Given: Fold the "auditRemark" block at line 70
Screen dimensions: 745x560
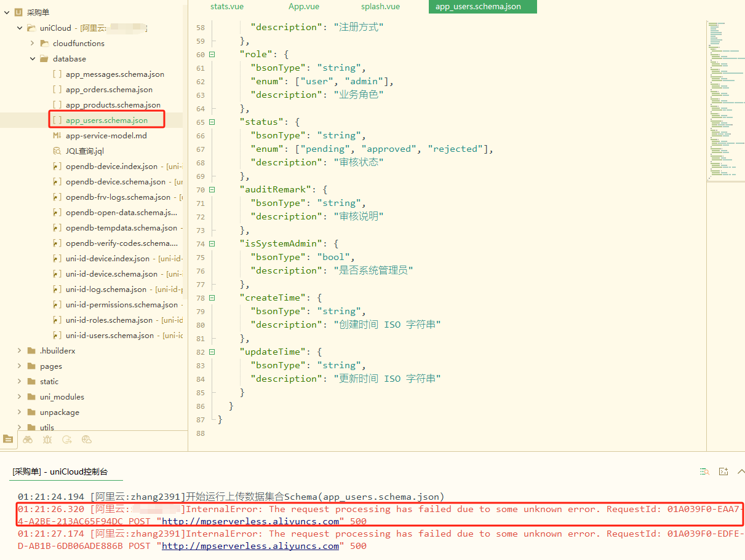Looking at the screenshot, I should point(212,189).
